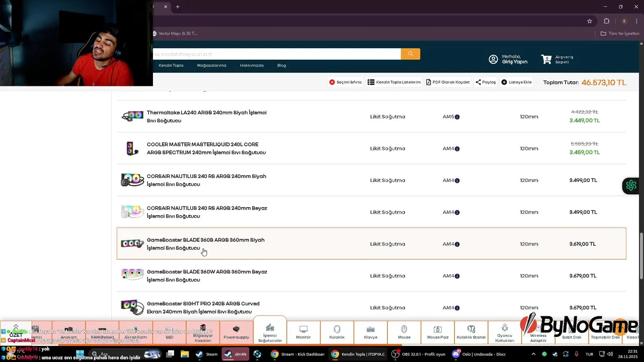Switch to Powersupply category tab
Viewport: 644px width, 362px height.
(236, 332)
